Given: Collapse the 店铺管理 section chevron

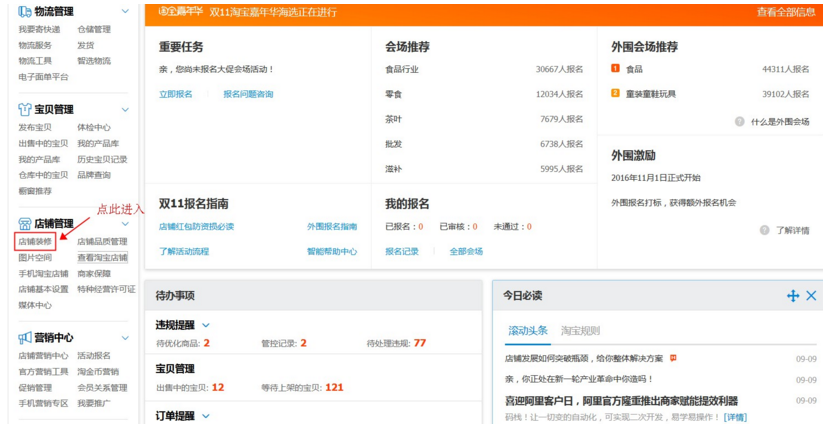Looking at the screenshot, I should [125, 224].
